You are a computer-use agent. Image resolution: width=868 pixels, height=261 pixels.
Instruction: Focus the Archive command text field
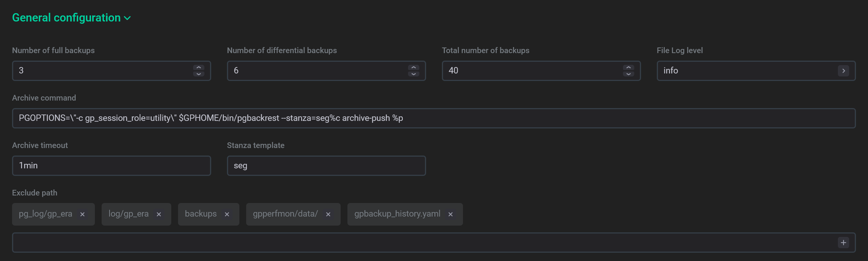(x=433, y=118)
